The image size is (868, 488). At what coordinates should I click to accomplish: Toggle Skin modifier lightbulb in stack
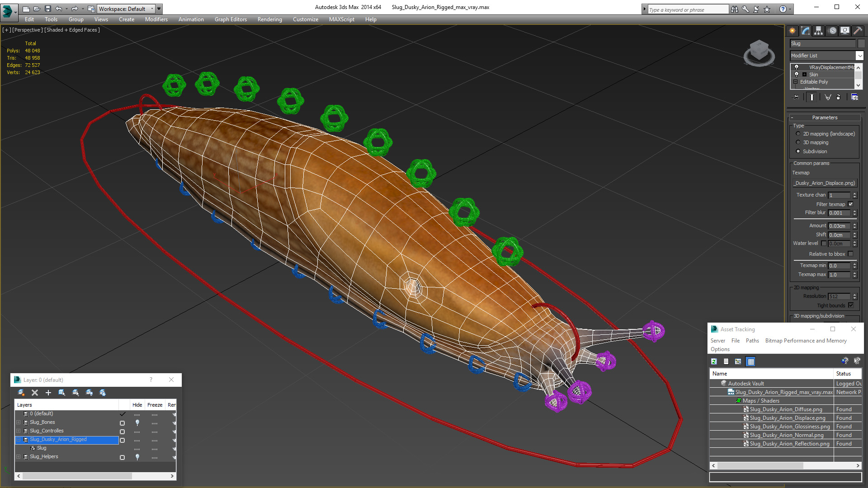797,74
